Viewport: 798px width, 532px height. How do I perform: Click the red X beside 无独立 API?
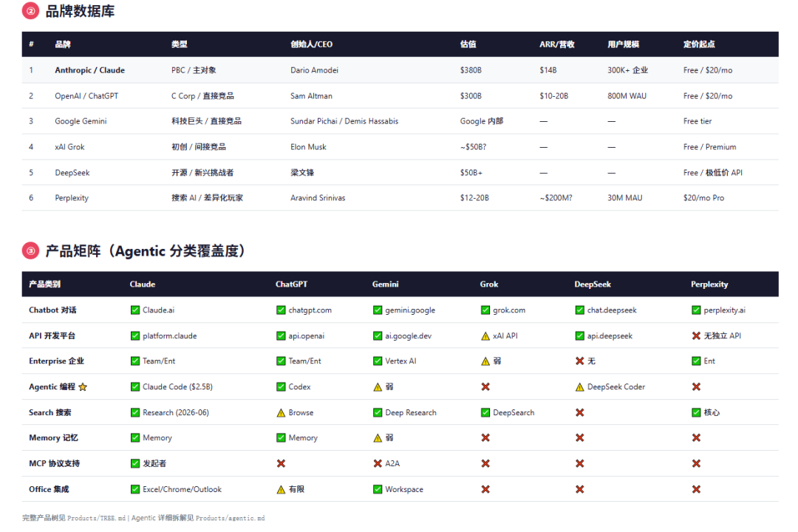click(x=696, y=336)
